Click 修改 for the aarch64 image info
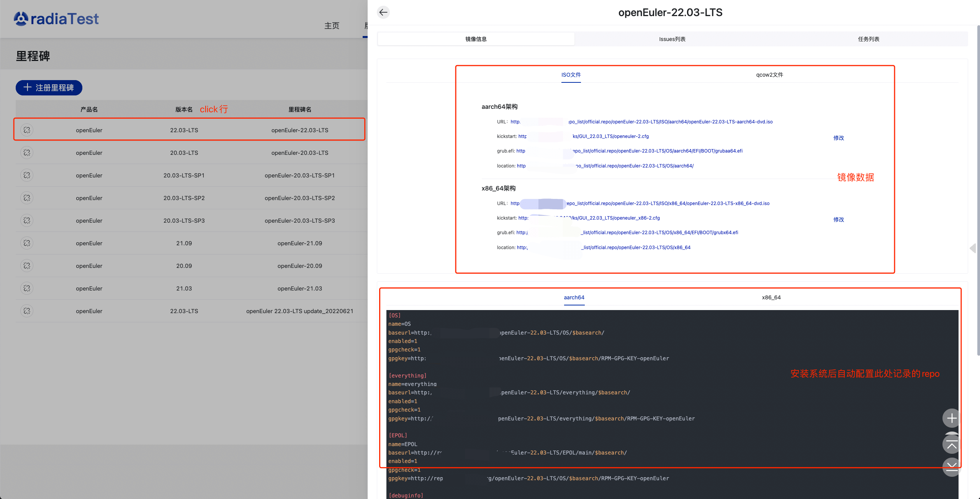This screenshot has height=499, width=980. [x=838, y=138]
